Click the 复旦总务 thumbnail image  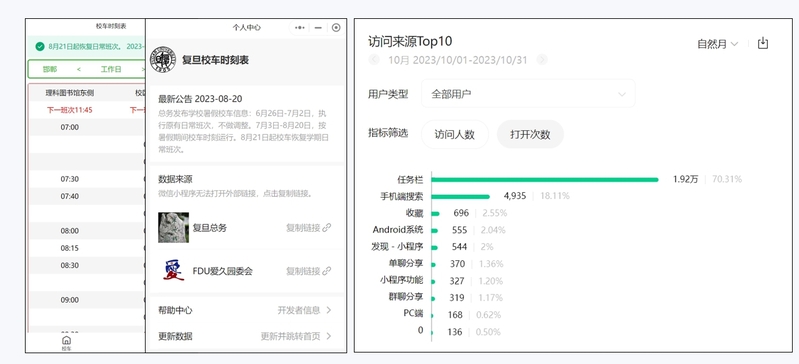coord(173,227)
